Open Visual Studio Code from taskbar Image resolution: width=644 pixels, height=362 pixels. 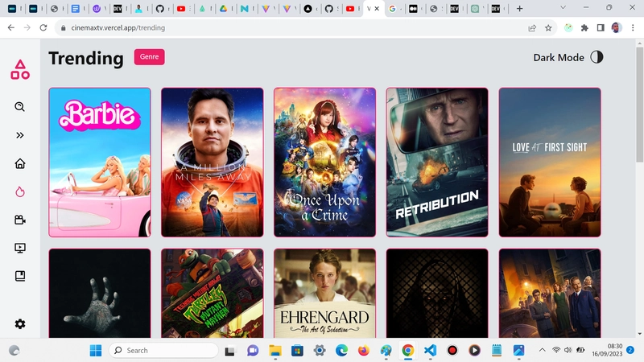tap(430, 351)
